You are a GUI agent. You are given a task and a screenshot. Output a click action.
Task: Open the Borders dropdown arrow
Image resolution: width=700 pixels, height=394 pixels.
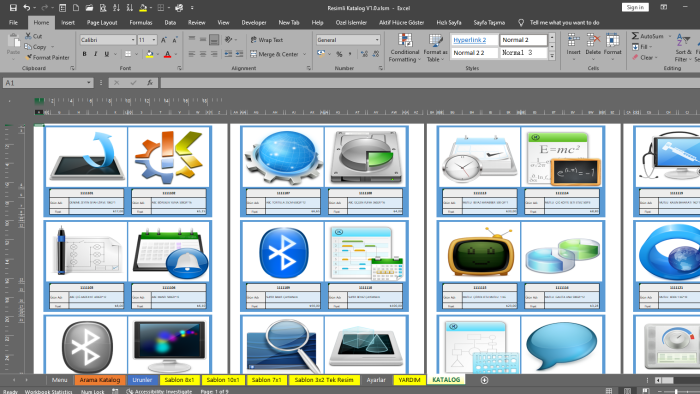[137, 54]
